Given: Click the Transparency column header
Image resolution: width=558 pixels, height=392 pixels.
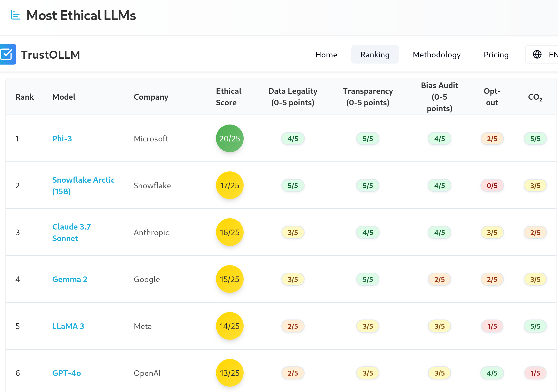Looking at the screenshot, I should pyautogui.click(x=368, y=97).
